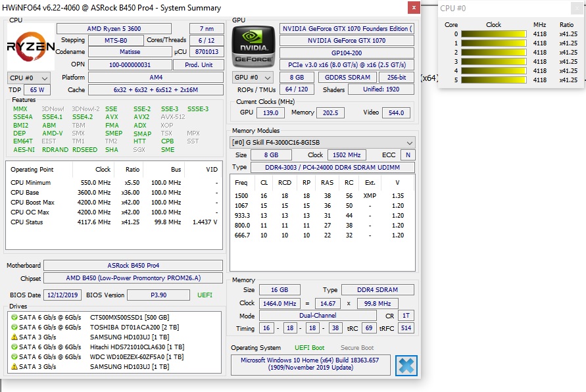
Task: Click the Prod. Unit field
Action: tap(199, 64)
